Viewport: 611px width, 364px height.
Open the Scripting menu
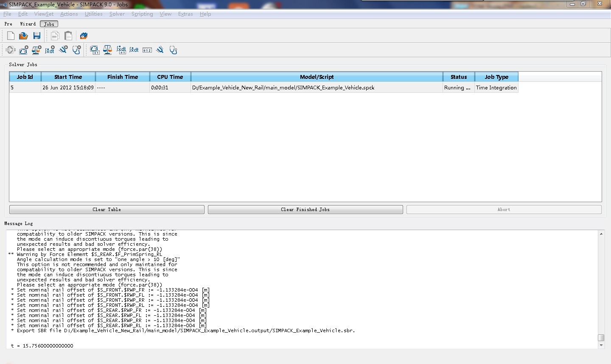tap(142, 14)
